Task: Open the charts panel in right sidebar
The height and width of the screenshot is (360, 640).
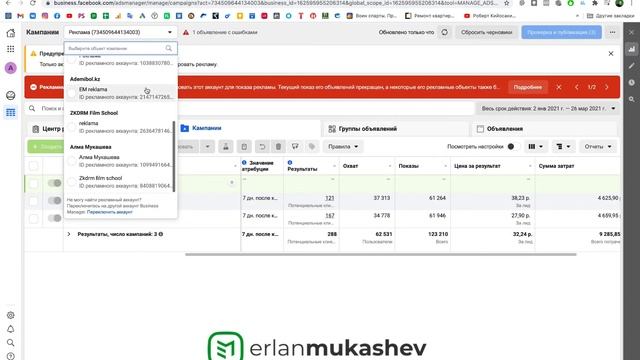Action: point(631,49)
